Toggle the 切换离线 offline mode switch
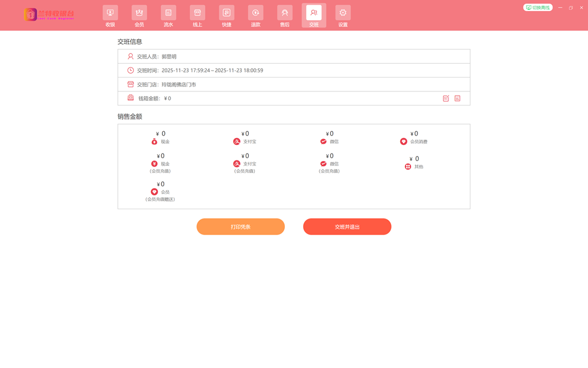The image size is (588, 368). tap(537, 7)
